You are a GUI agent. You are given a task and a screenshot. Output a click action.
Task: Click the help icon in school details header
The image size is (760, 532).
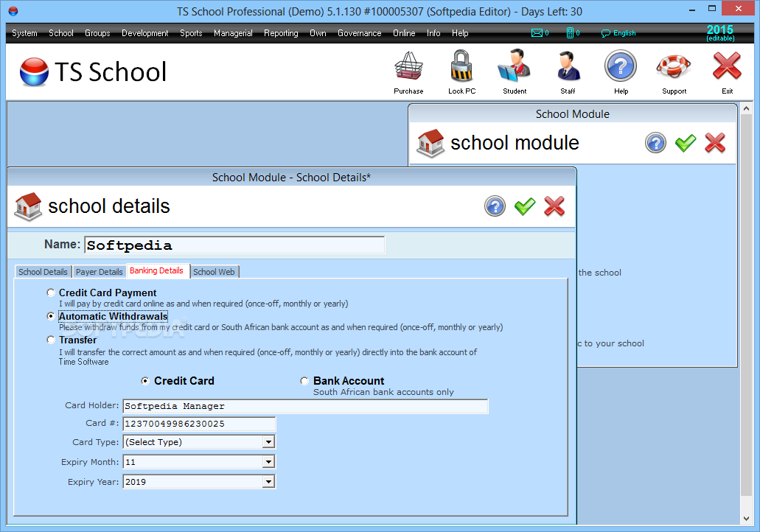tap(495, 206)
